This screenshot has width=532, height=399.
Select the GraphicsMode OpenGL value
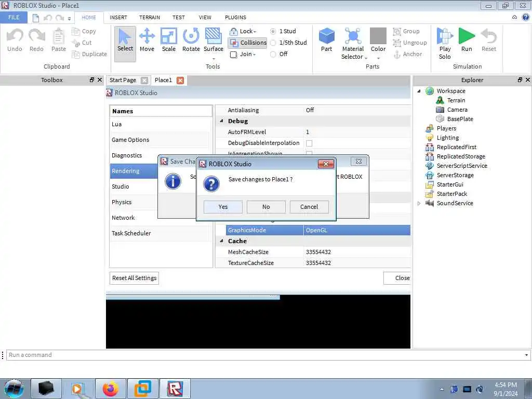(x=357, y=230)
